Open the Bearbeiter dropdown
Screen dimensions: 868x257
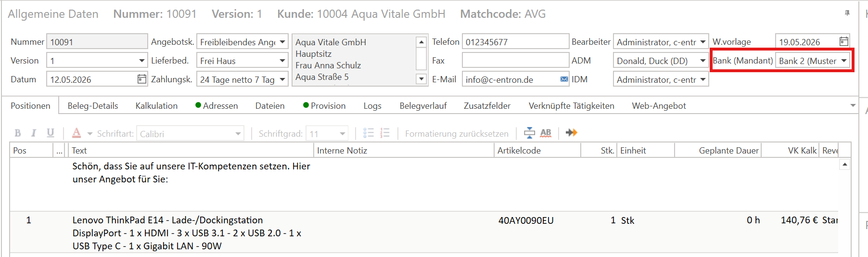coord(702,42)
